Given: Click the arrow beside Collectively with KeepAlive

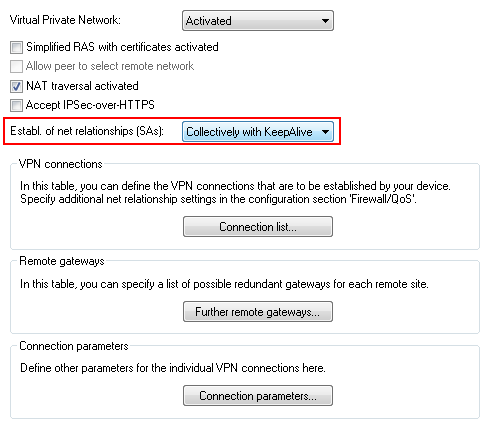Looking at the screenshot, I should 325,132.
